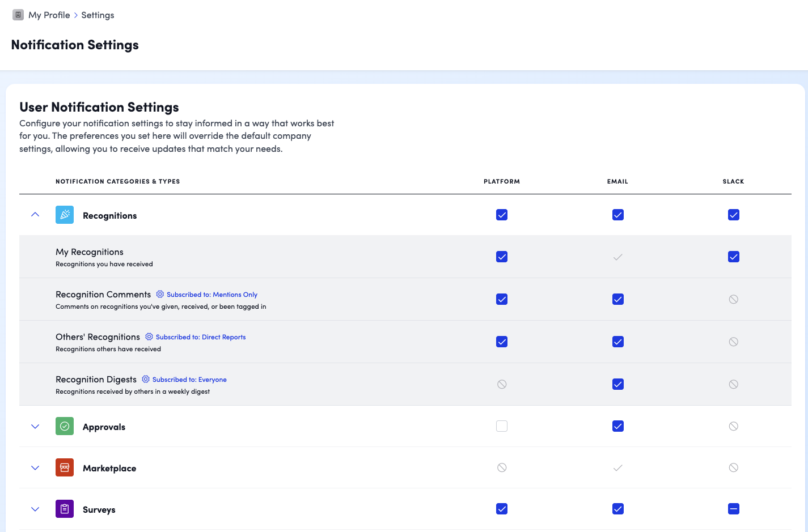Collapse the Recognitions category
The width and height of the screenshot is (808, 532).
tap(35, 215)
